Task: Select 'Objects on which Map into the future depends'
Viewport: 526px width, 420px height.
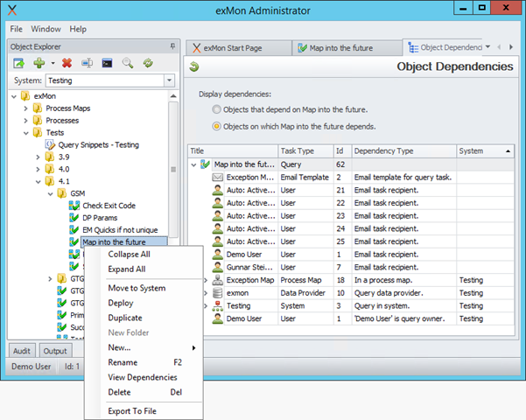Action: point(216,126)
